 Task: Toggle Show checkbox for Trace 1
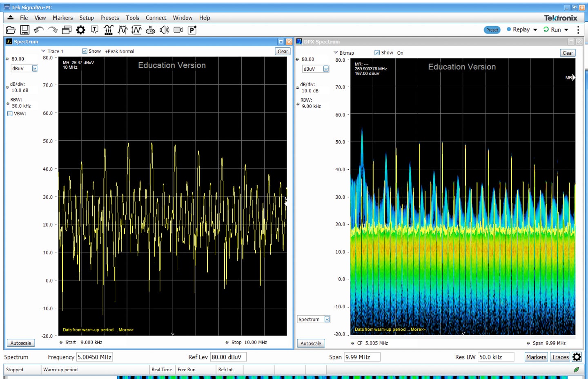pyautogui.click(x=85, y=51)
